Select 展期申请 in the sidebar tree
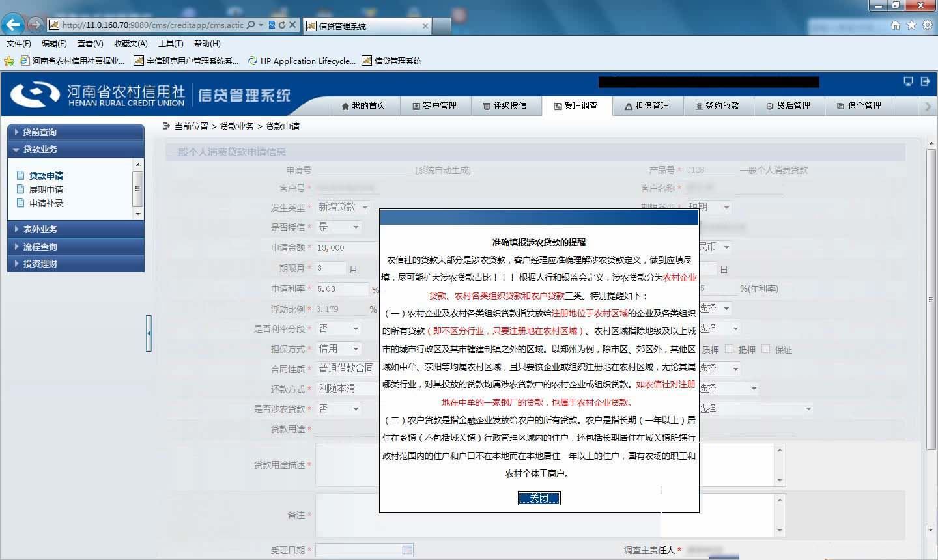This screenshot has height=560, width=938. coord(46,189)
